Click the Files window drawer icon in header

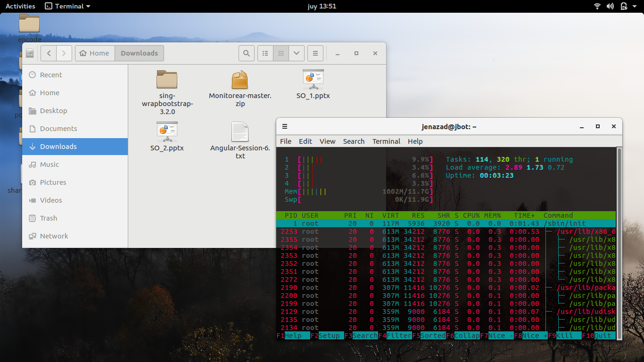tap(30, 53)
